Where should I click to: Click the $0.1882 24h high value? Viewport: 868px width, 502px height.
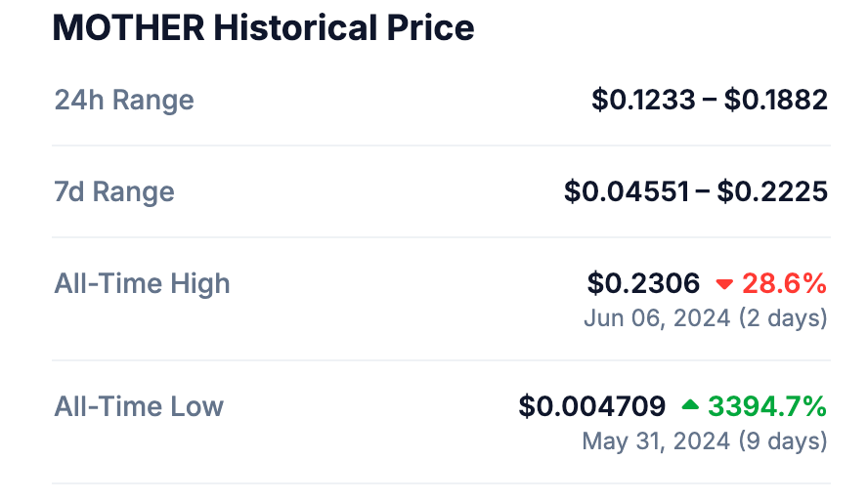pos(776,100)
